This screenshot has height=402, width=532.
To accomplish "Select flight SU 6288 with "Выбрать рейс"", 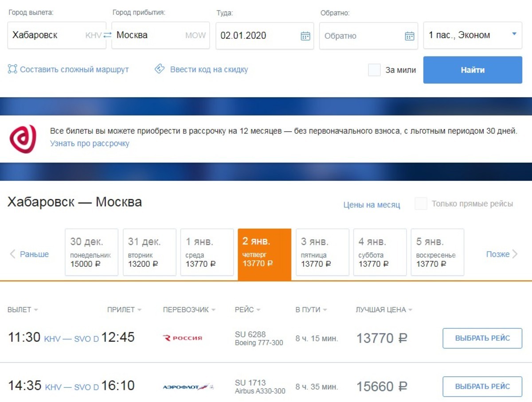I will pos(482,338).
